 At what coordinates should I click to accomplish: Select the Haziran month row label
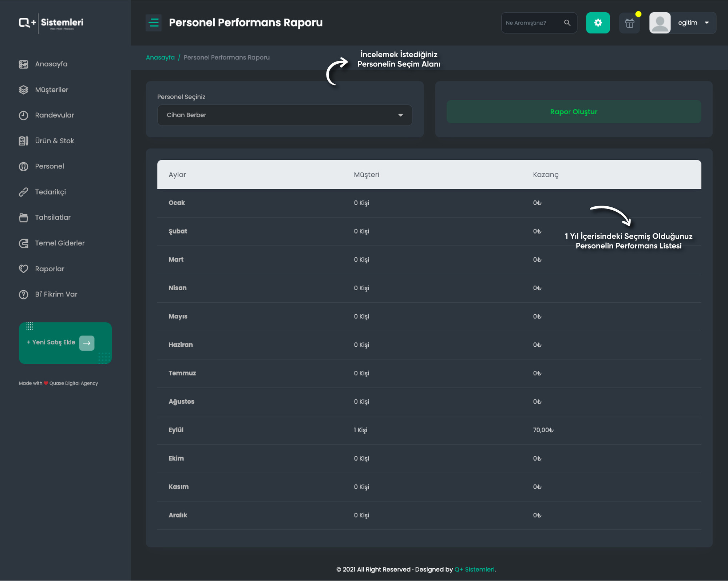tap(181, 345)
